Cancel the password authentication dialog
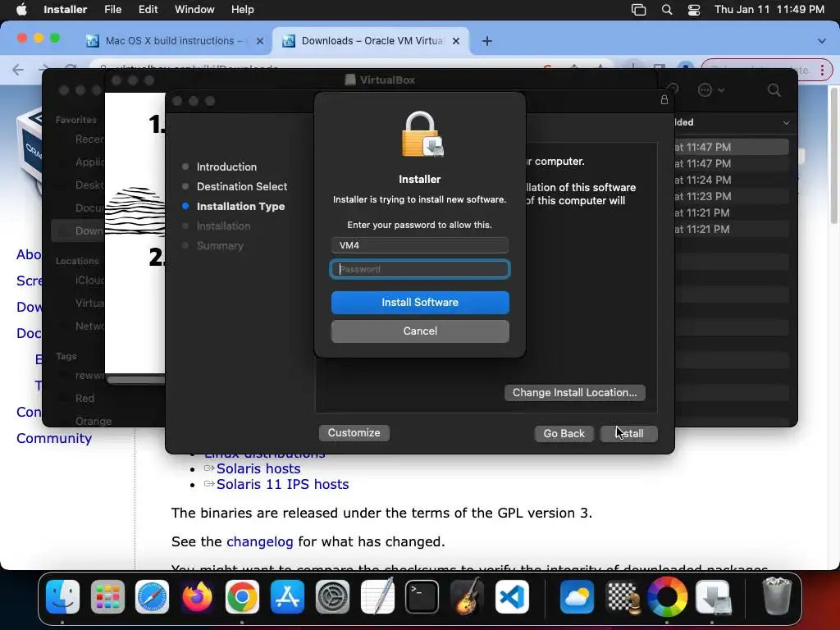This screenshot has width=840, height=630. point(420,331)
